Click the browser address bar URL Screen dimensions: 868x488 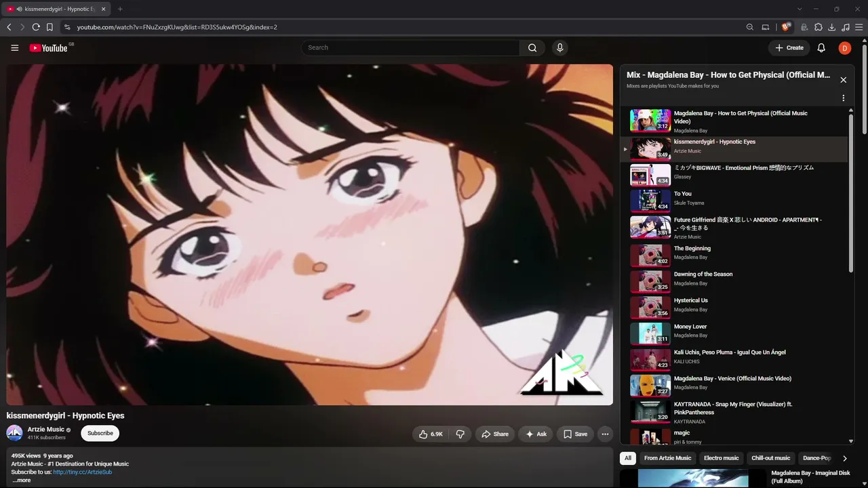coord(177,27)
